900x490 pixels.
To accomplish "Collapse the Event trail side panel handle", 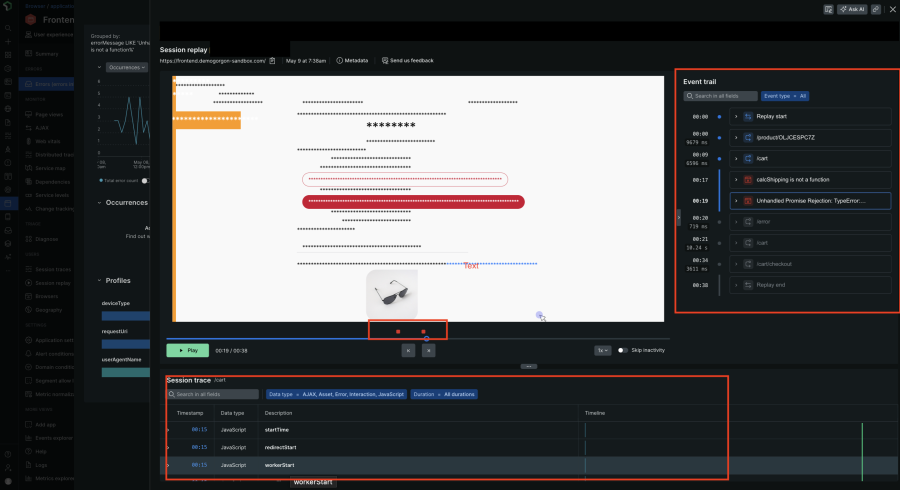I will [x=679, y=216].
